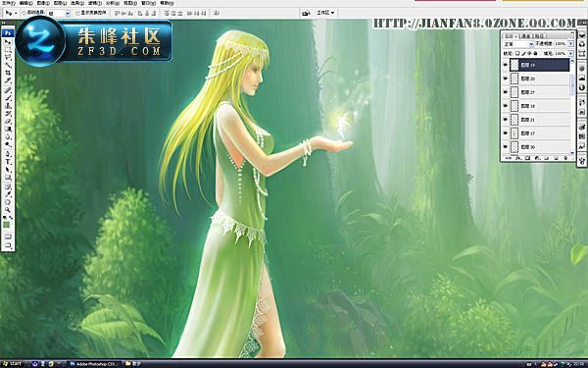Viewport: 588px width, 368px height.
Task: Select the Lasso tool
Action: 8,56
